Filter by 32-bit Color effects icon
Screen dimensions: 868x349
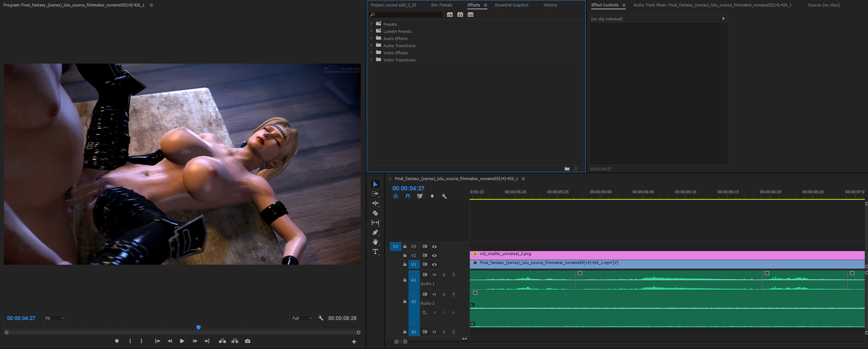tap(460, 15)
